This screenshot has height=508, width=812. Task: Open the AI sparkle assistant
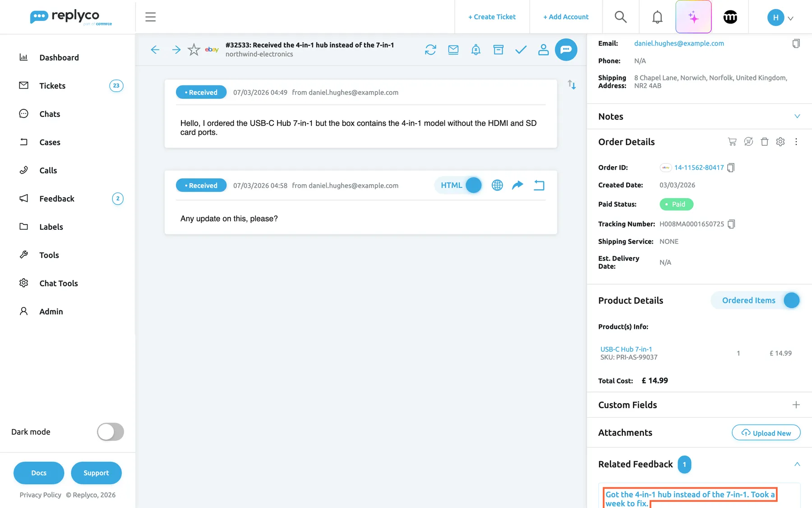point(693,17)
